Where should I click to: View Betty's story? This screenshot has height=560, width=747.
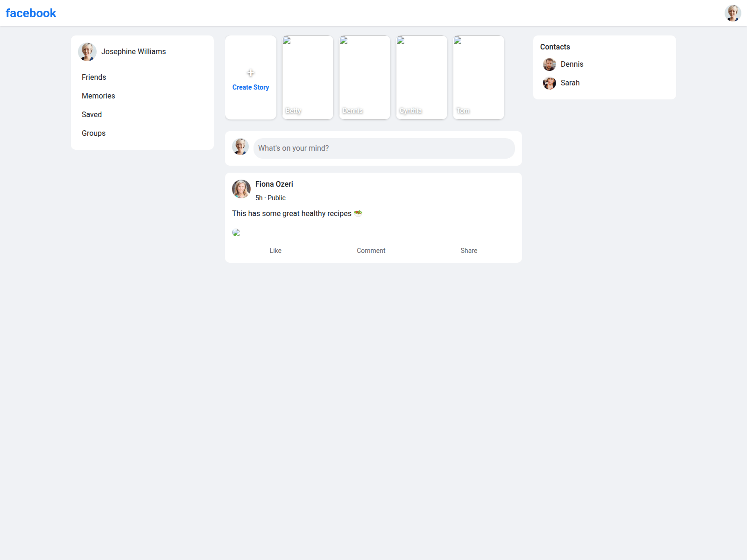click(308, 77)
